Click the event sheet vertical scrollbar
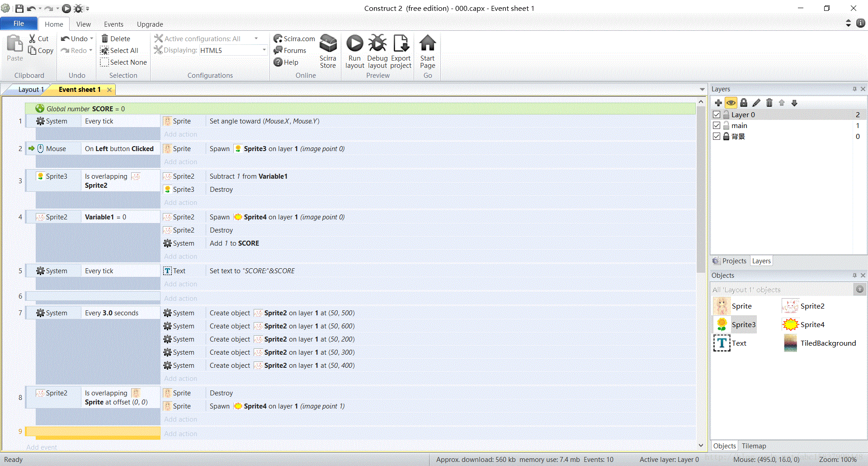This screenshot has width=868, height=466. (x=701, y=190)
